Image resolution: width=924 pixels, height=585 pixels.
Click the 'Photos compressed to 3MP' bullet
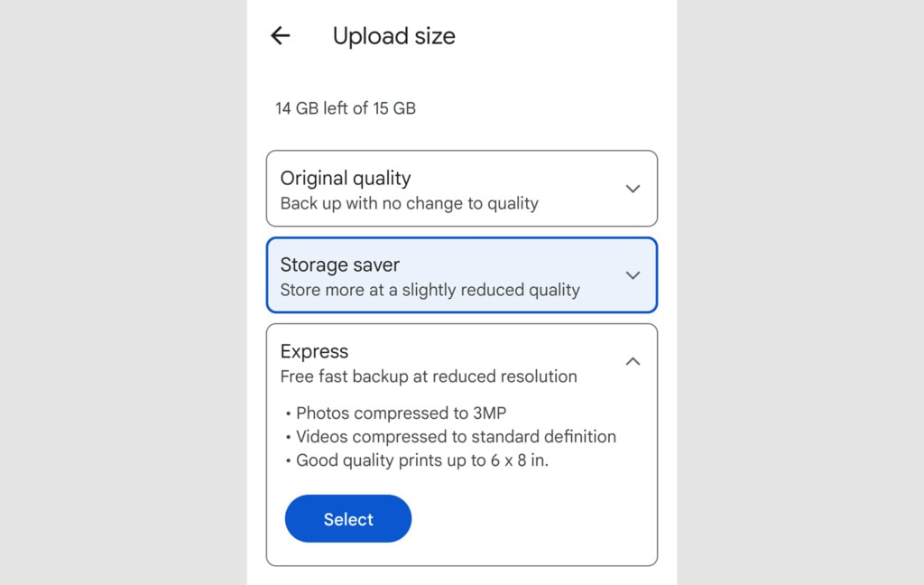[x=401, y=413]
